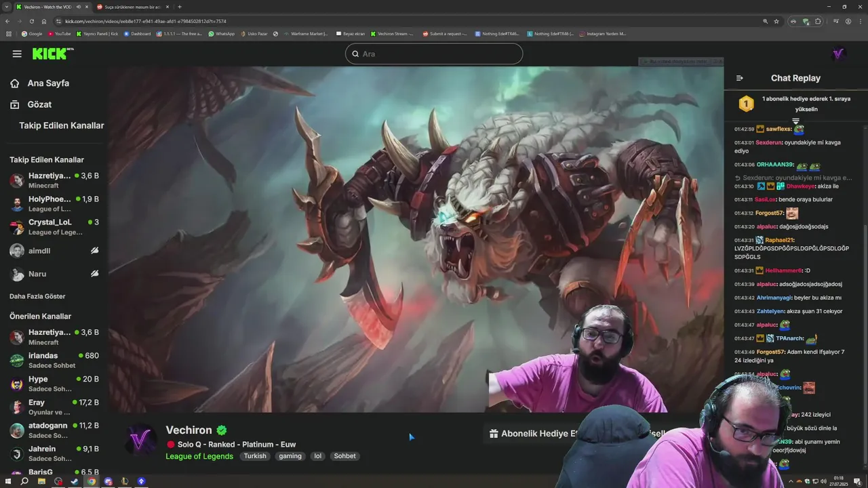The image size is (868, 488).
Task: Open the HolyPhoe... followed channel
Action: [54, 203]
